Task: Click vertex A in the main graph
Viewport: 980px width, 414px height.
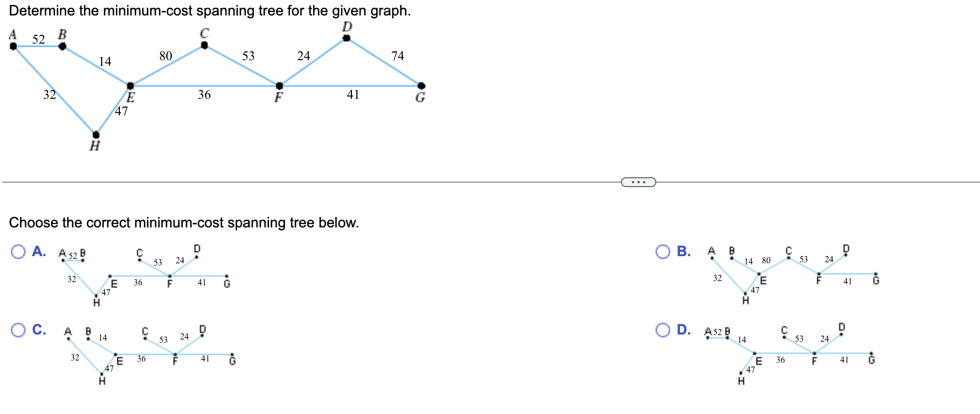Action: [13, 46]
